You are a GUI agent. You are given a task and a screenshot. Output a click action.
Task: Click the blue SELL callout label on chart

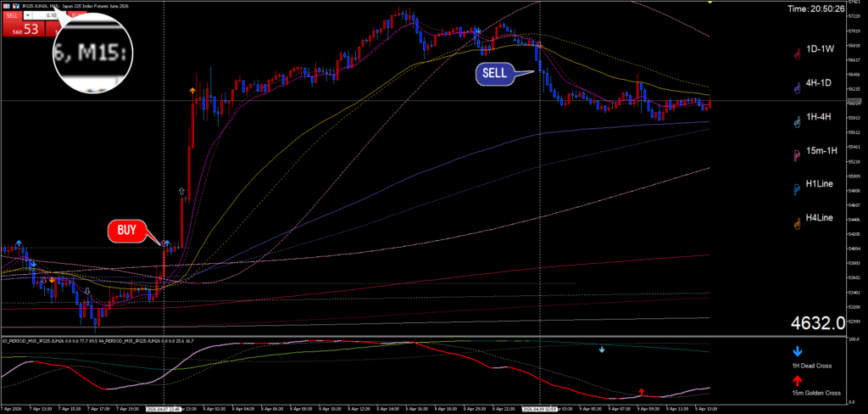(x=494, y=74)
